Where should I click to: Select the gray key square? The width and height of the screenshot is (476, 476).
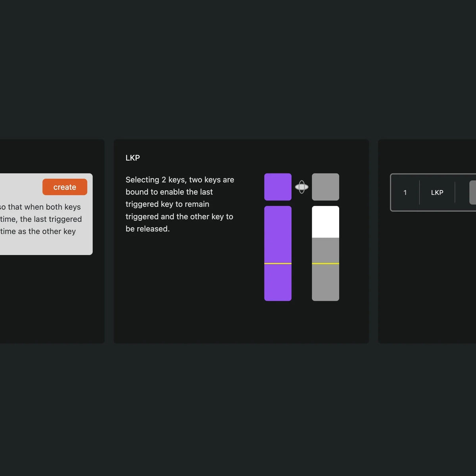325,187
